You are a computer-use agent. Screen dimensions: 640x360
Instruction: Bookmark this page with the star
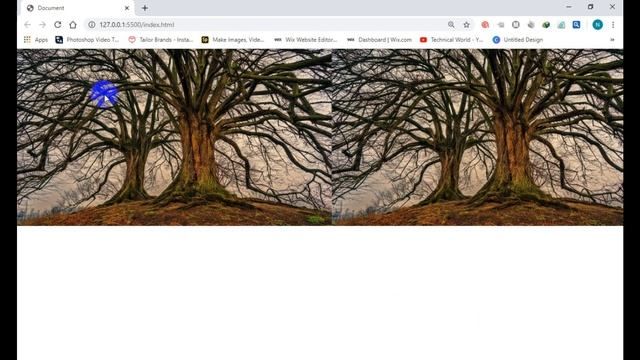click(467, 25)
